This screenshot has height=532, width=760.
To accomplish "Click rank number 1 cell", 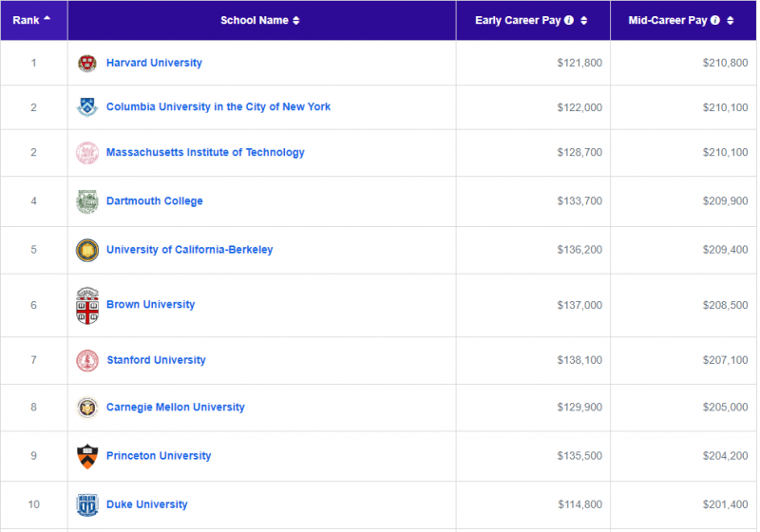I will [x=33, y=63].
